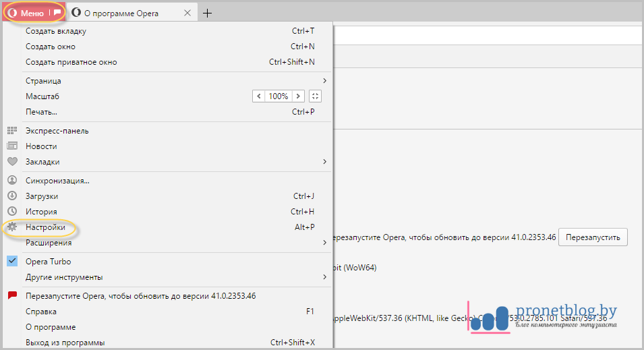Click the Opera Turbo label
644x350 pixels.
pyautogui.click(x=48, y=261)
